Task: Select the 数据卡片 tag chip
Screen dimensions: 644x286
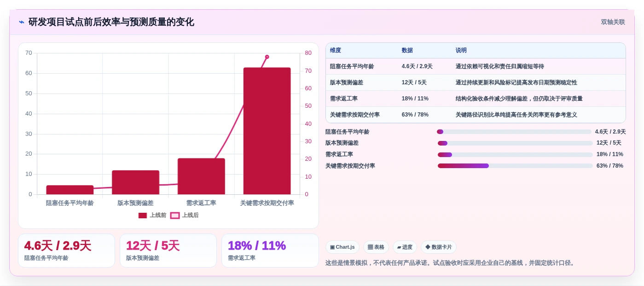Action: pos(439,247)
